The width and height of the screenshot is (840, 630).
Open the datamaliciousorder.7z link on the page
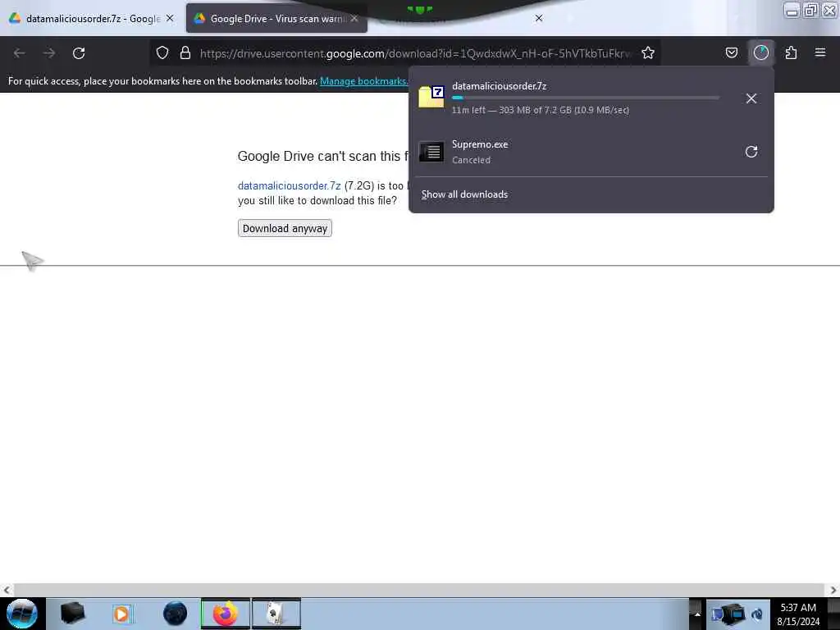point(290,186)
